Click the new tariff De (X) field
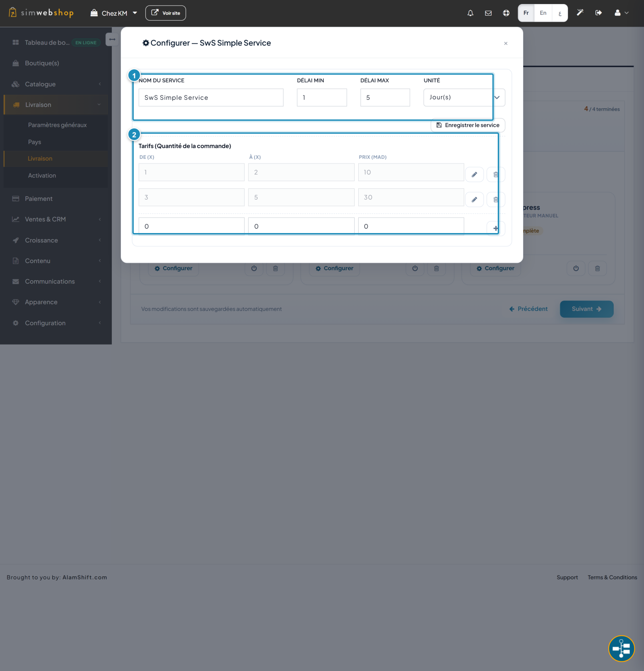Viewport: 644px width, 671px height. click(x=192, y=226)
